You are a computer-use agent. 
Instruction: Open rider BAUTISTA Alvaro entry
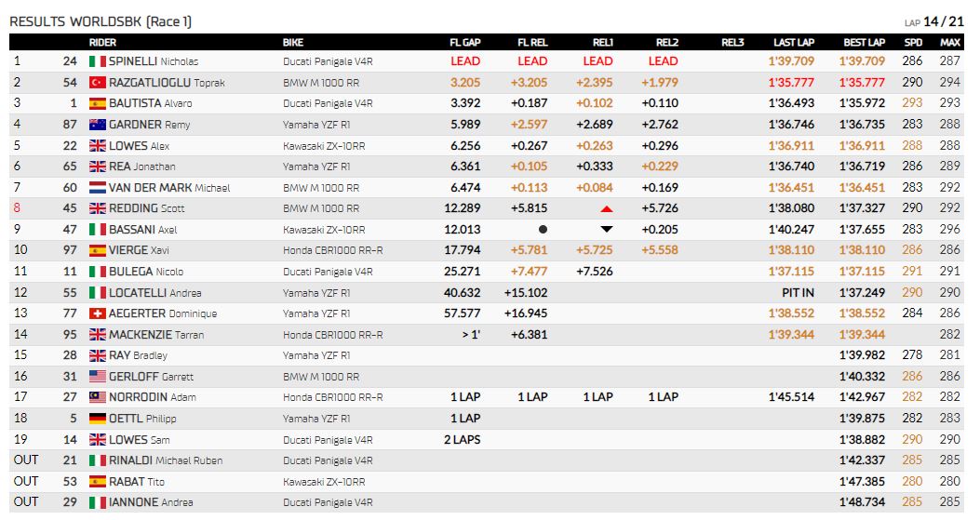coord(150,103)
